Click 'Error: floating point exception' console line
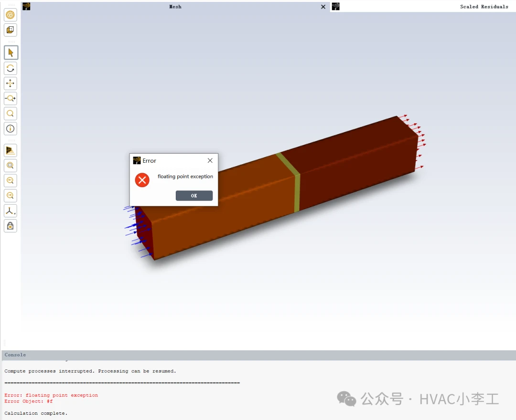The height and width of the screenshot is (420, 516). 51,395
